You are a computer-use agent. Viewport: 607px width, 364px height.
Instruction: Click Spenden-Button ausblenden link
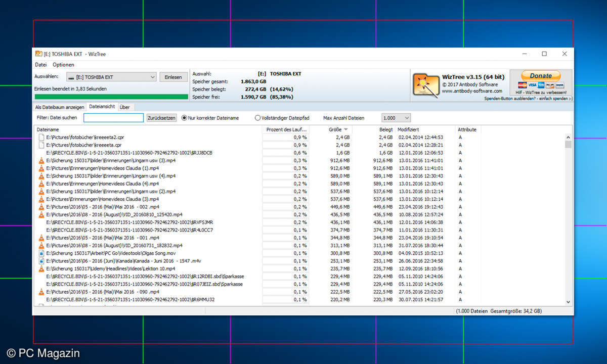(x=528, y=99)
